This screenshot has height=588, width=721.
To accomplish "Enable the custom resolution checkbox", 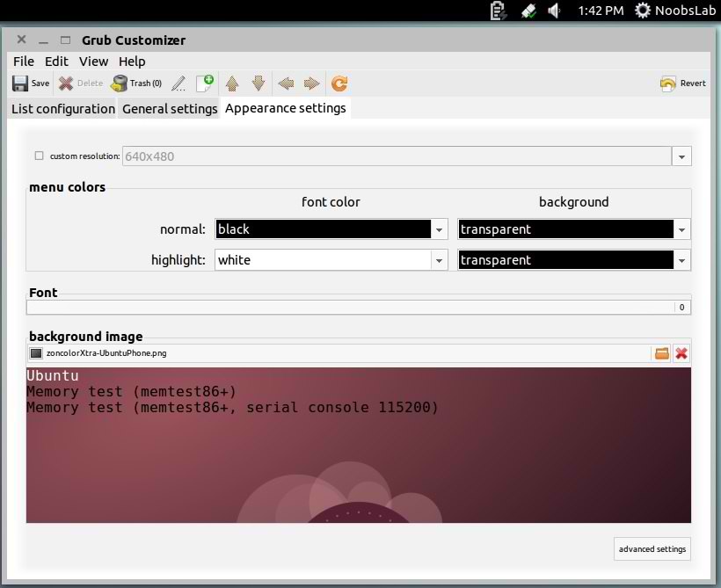I will click(39, 156).
